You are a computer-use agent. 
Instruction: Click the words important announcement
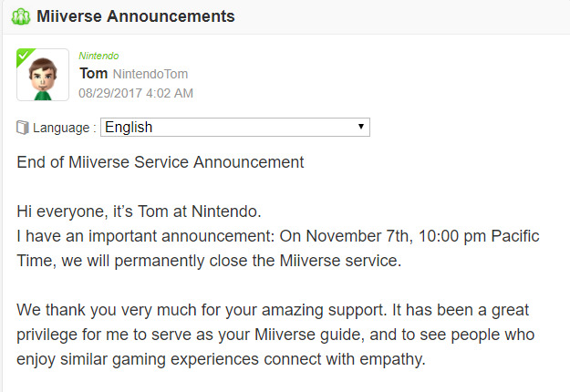point(181,236)
